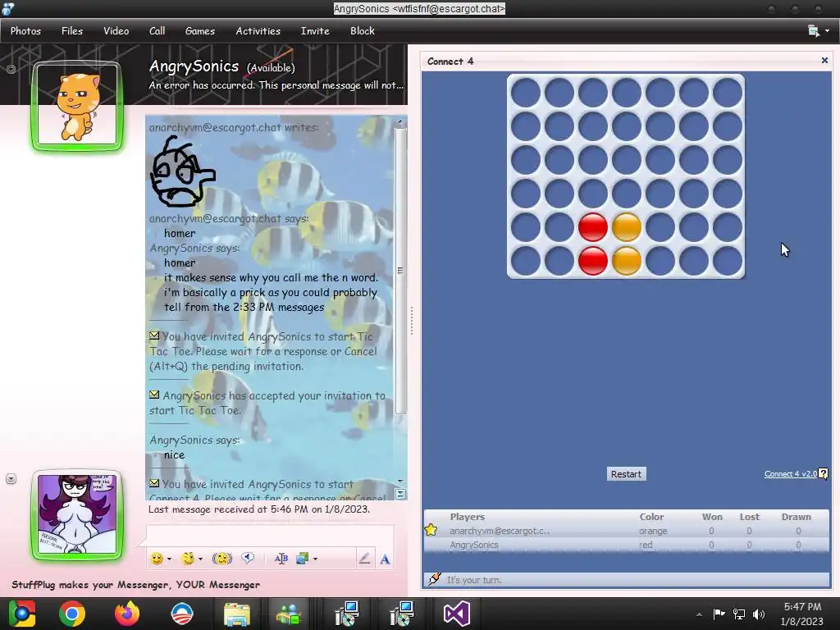Open Visual Studio from the taskbar

456,614
